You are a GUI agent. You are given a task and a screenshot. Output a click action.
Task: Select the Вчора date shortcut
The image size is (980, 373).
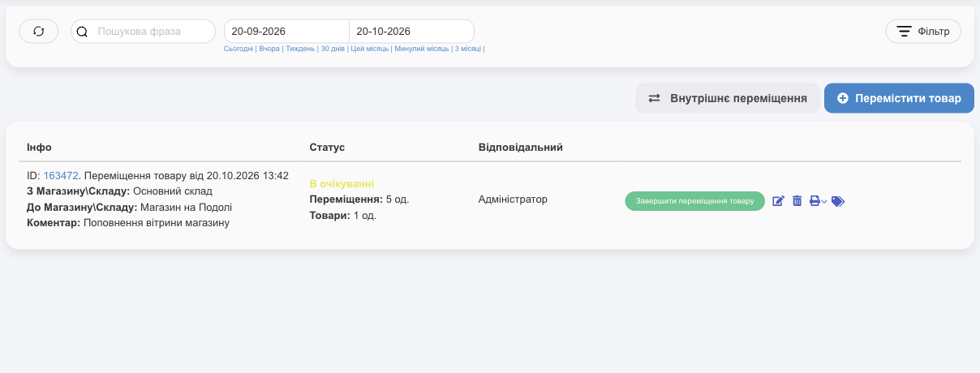[x=269, y=49]
